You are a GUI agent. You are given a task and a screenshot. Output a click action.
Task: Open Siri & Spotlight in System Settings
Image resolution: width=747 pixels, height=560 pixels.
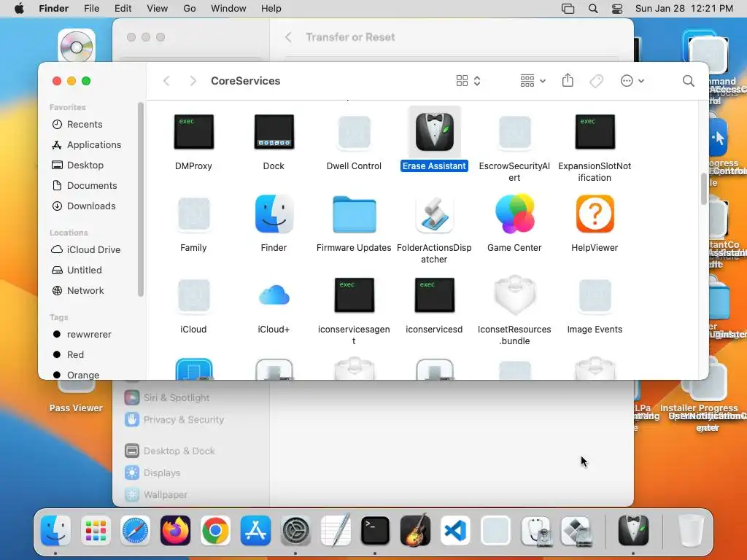(x=167, y=397)
